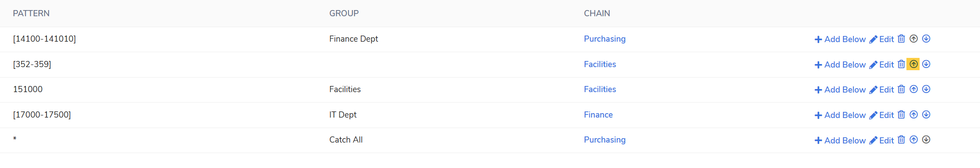
Task: Move the 151000 row up
Action: pyautogui.click(x=913, y=89)
